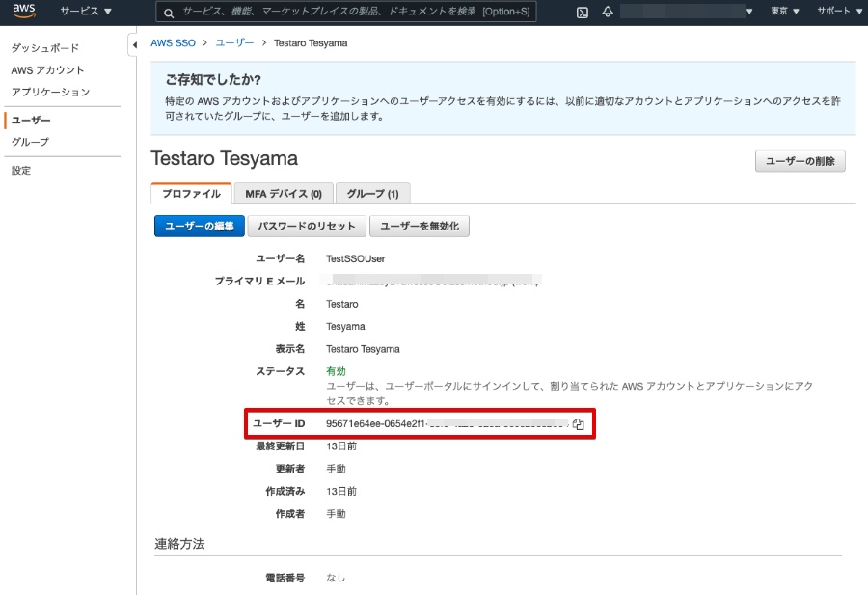The height and width of the screenshot is (595, 868).
Task: Click the 13日前 value beside 最終更新日
Action: click(341, 446)
